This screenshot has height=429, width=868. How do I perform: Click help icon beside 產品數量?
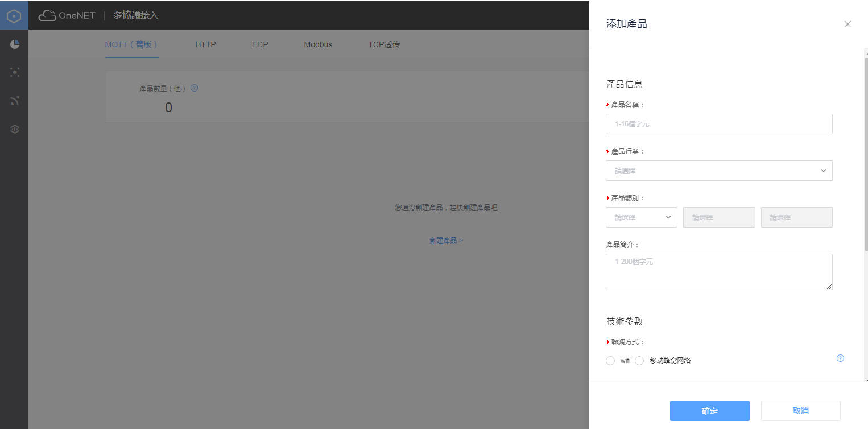(194, 88)
